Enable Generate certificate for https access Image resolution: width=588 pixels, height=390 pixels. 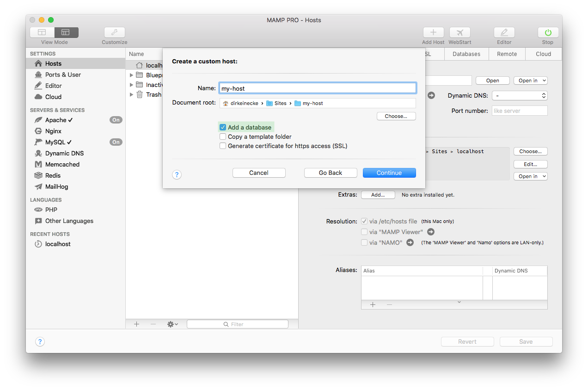tap(223, 146)
